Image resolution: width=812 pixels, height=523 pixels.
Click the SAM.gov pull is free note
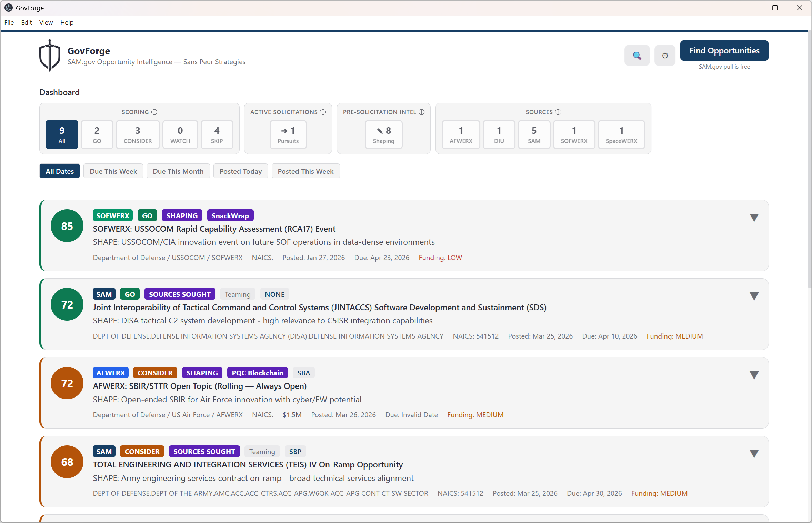click(724, 67)
